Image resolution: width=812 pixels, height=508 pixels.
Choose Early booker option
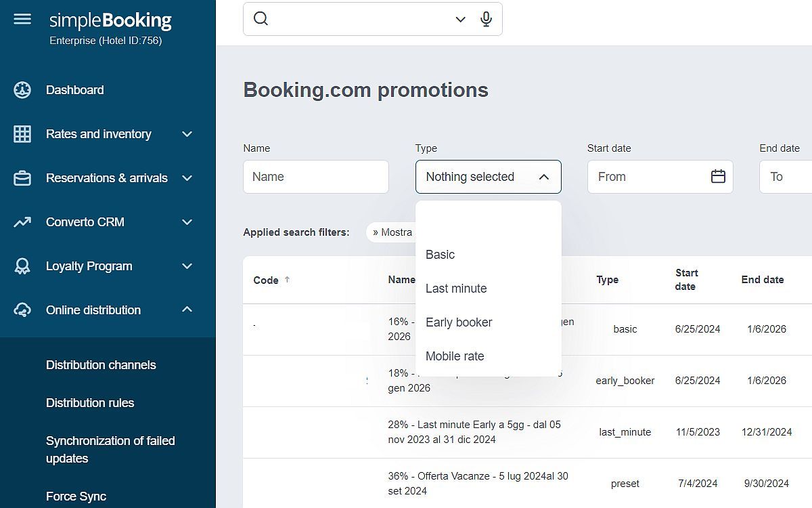click(459, 322)
